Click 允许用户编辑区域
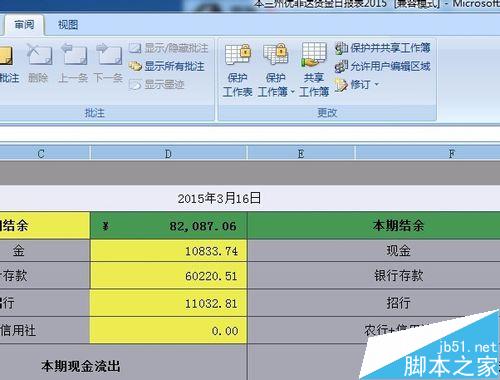Viewport: 500px width, 380px height. (x=383, y=66)
